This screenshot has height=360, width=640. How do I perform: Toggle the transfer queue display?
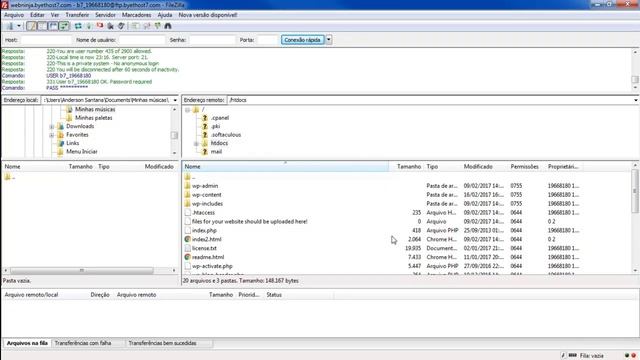(64, 26)
